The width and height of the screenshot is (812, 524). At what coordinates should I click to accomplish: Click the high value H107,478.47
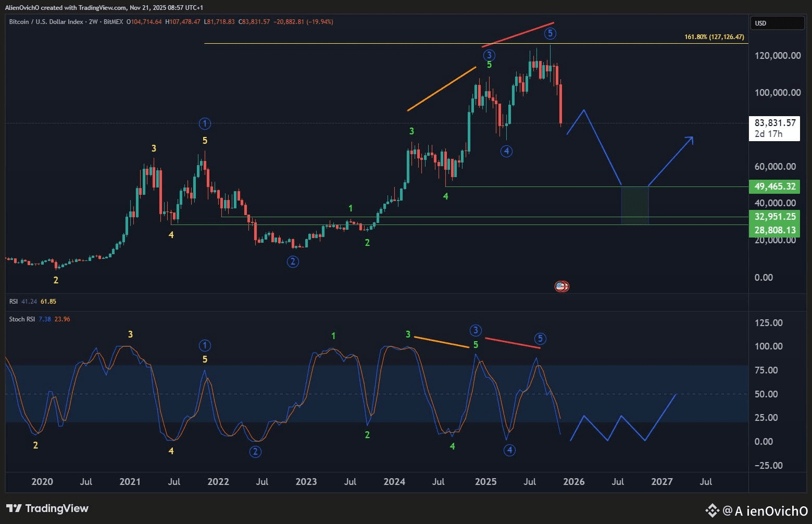[183, 22]
